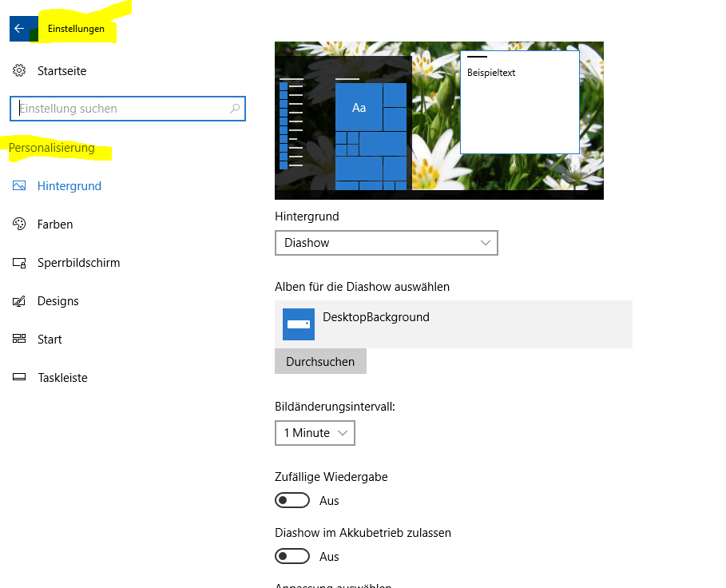Click the Sperrbildschirm lock-screen icon

pyautogui.click(x=19, y=263)
